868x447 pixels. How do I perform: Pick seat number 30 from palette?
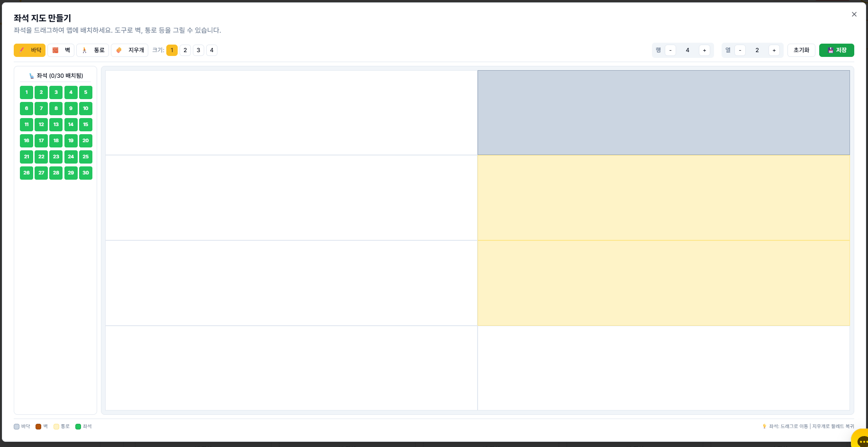coord(86,173)
